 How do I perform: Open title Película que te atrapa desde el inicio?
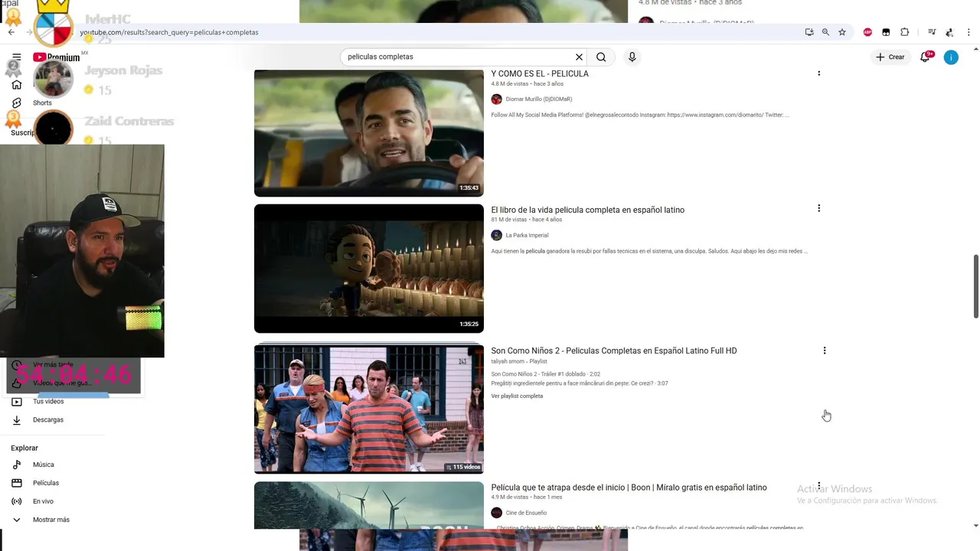(x=629, y=487)
